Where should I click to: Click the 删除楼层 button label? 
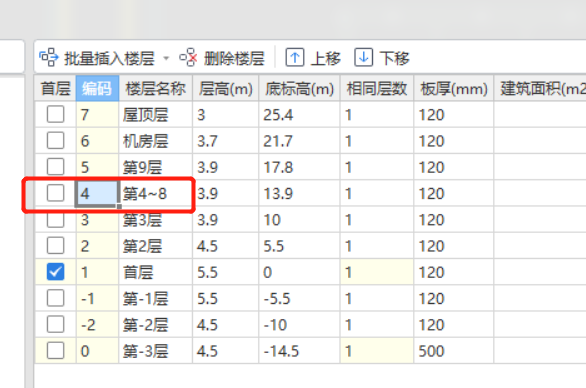pyautogui.click(x=234, y=59)
